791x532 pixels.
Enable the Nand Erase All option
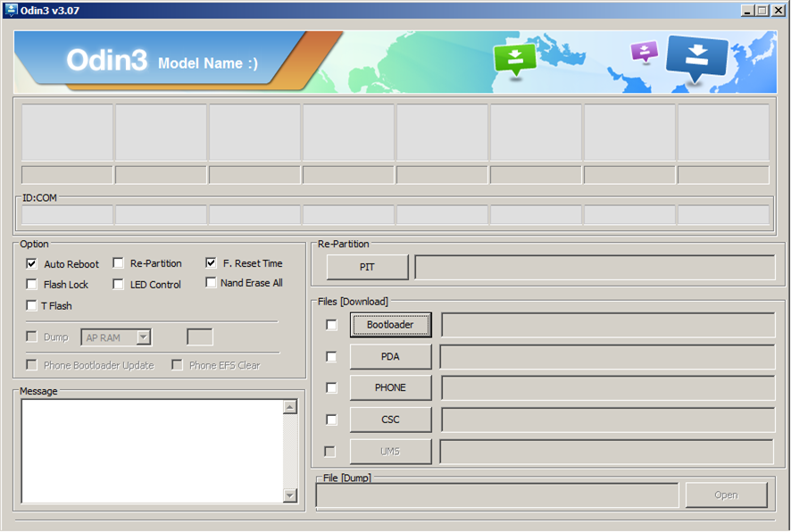(211, 284)
